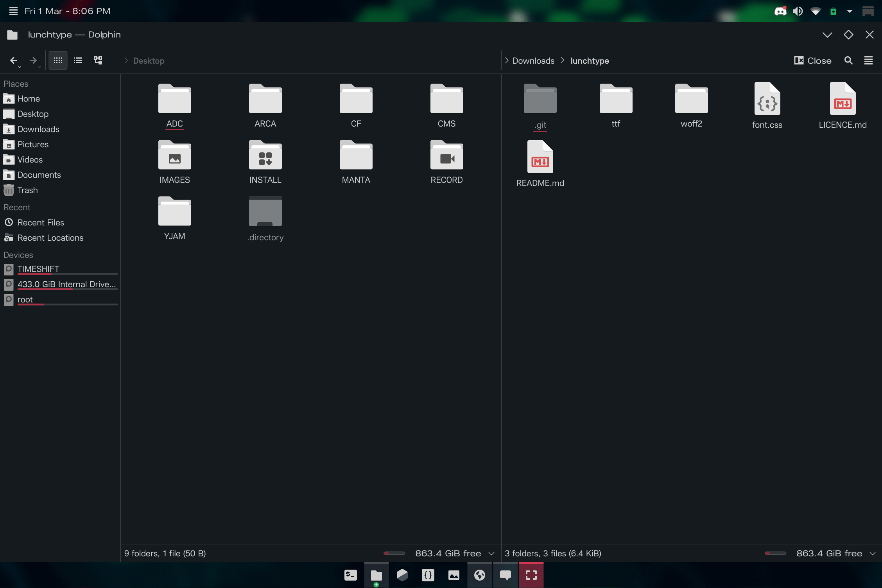Switch to Details tree view mode
This screenshot has width=882, height=588.
coord(98,61)
